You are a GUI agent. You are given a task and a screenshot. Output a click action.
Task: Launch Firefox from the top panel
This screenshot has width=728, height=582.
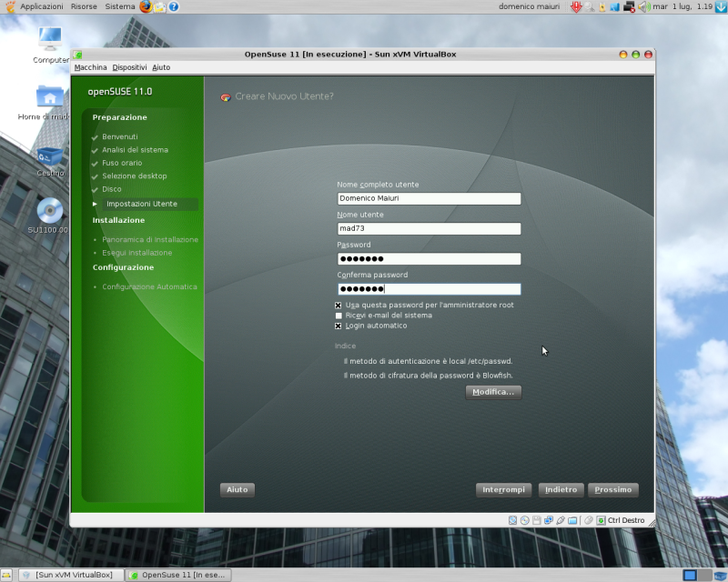pos(145,6)
